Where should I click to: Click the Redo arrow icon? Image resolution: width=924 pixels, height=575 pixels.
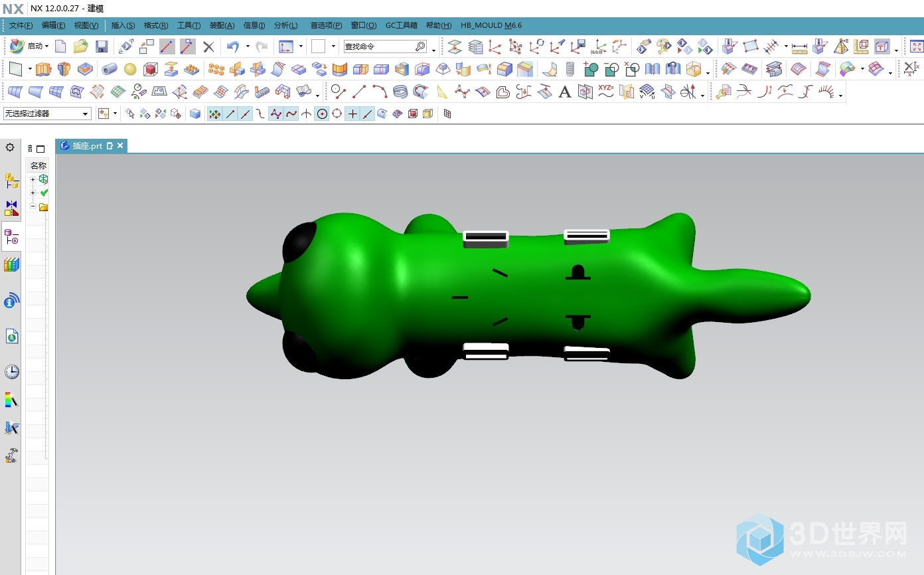[262, 46]
